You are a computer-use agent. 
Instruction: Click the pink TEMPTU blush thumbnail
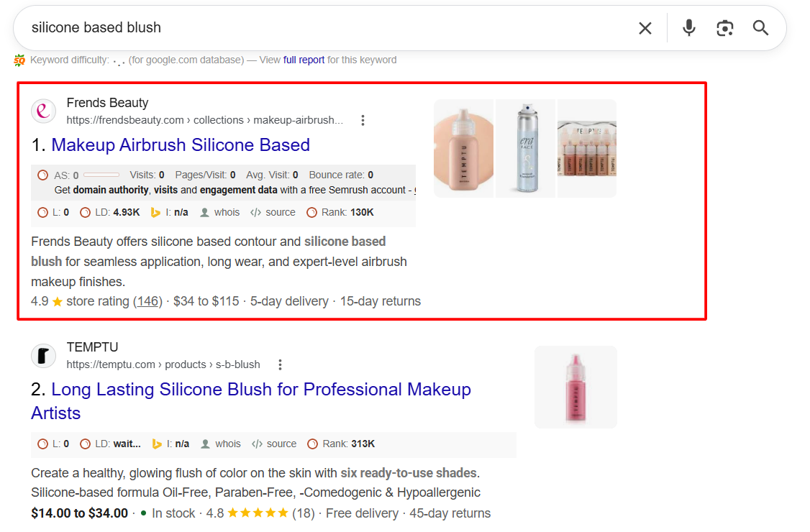[x=575, y=387]
